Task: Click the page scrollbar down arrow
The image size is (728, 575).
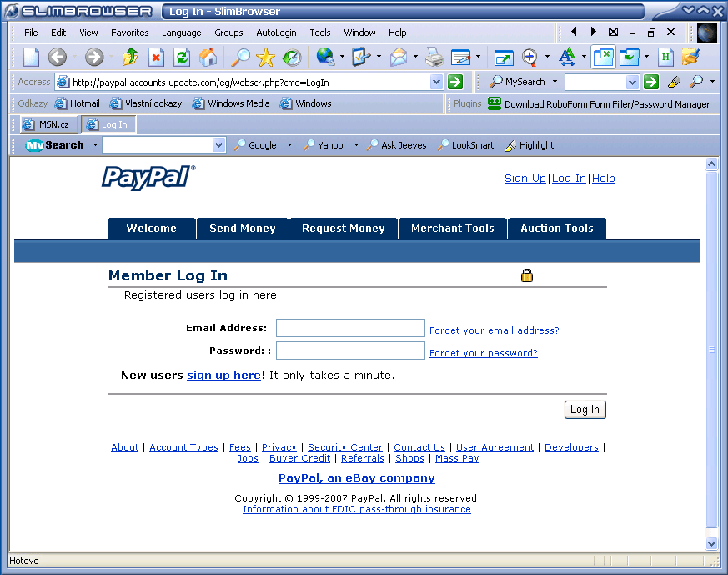Action: [x=712, y=543]
